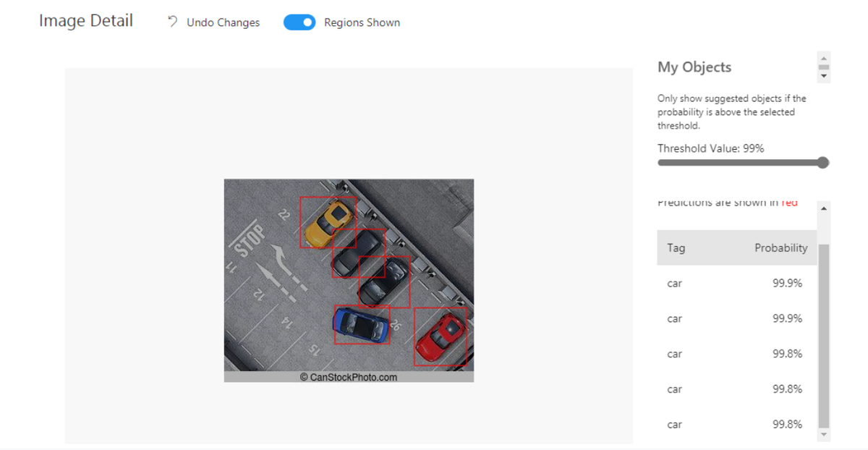The image size is (868, 450).
Task: Select second car prediction row 99.9%
Action: pyautogui.click(x=736, y=318)
